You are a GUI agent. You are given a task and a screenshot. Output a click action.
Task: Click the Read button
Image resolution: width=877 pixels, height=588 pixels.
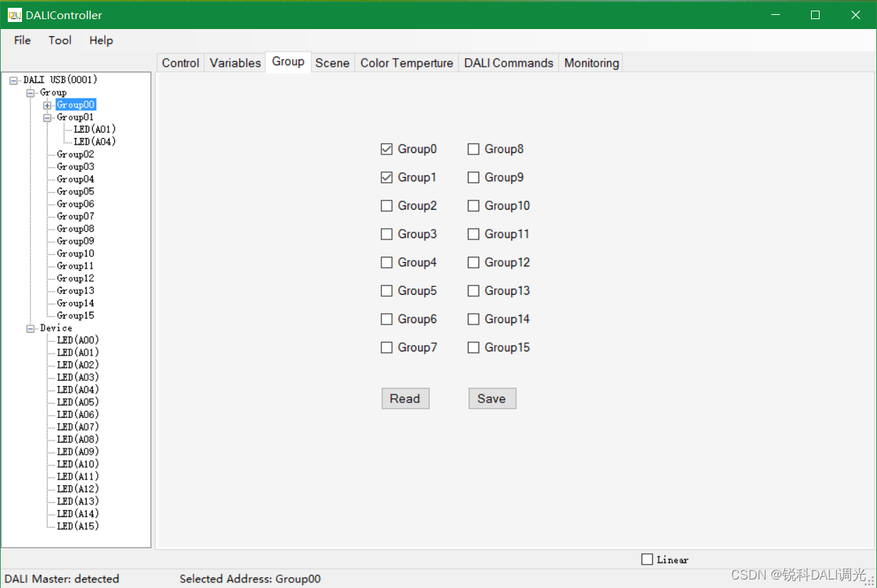pos(406,399)
